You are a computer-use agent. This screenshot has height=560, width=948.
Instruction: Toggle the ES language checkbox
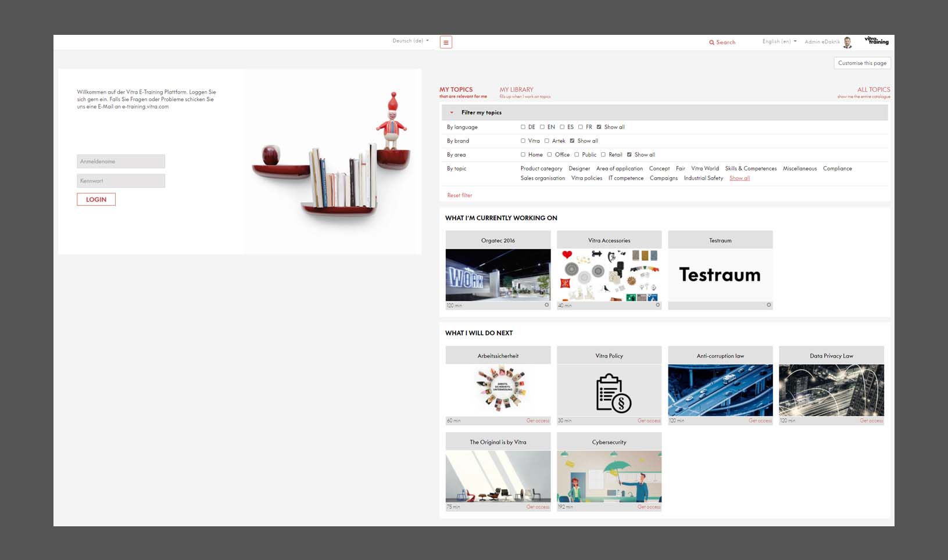click(562, 127)
